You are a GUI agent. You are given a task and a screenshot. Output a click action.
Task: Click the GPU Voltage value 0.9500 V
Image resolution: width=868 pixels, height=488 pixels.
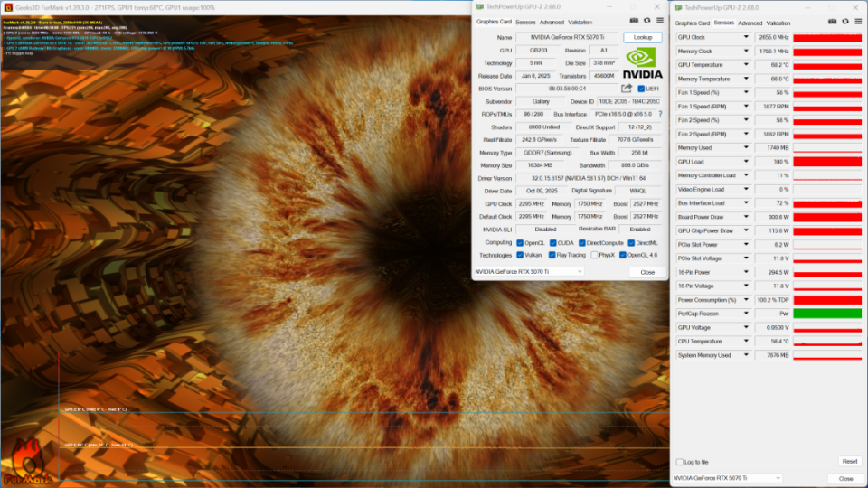pyautogui.click(x=772, y=327)
